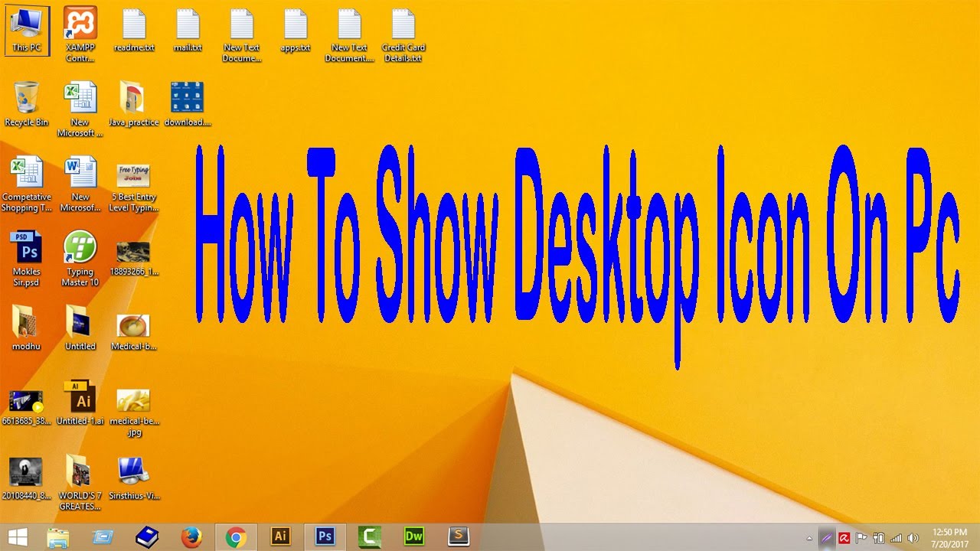Open the network status flyout
This screenshot has width=980, height=551.
[x=897, y=537]
